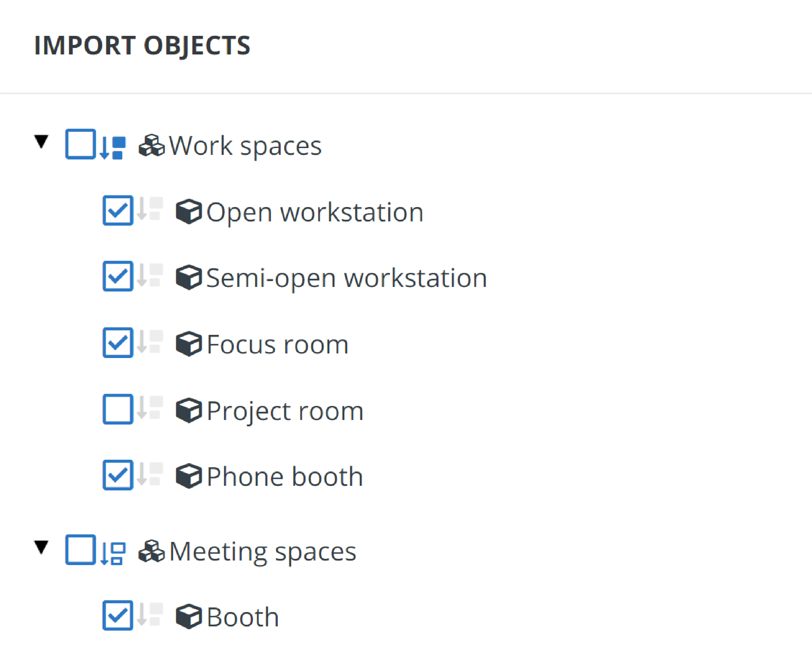
Task: Tick the Work spaces group checkbox
Action: pyautogui.click(x=80, y=144)
